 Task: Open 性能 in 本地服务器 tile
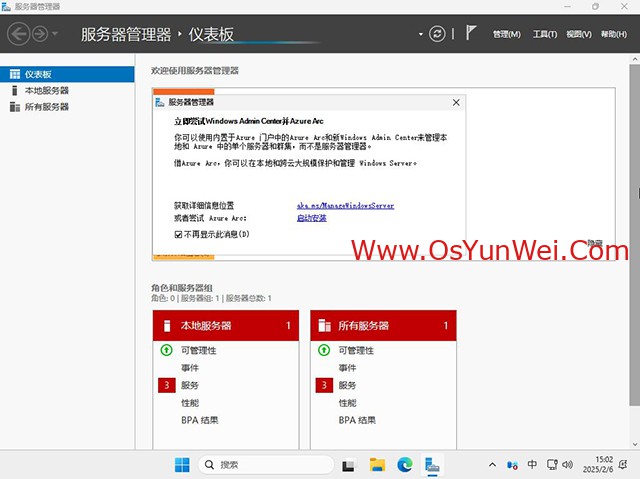coord(190,403)
